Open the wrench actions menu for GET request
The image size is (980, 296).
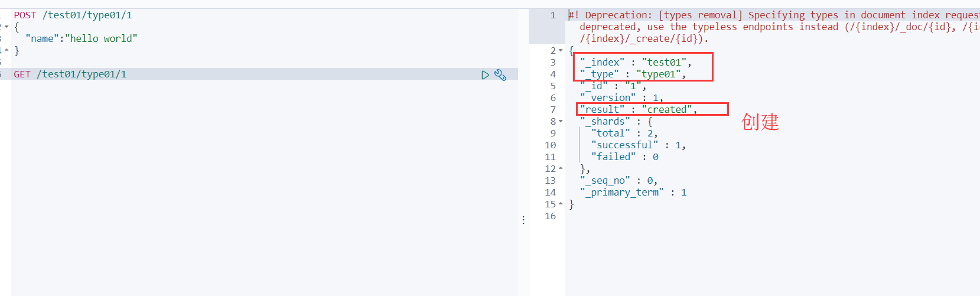pyautogui.click(x=500, y=74)
